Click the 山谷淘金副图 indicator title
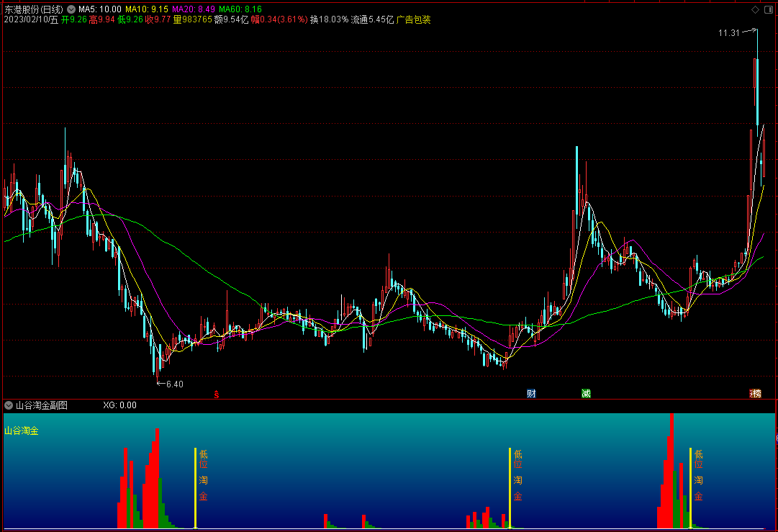The width and height of the screenshot is (778, 532). click(42, 405)
